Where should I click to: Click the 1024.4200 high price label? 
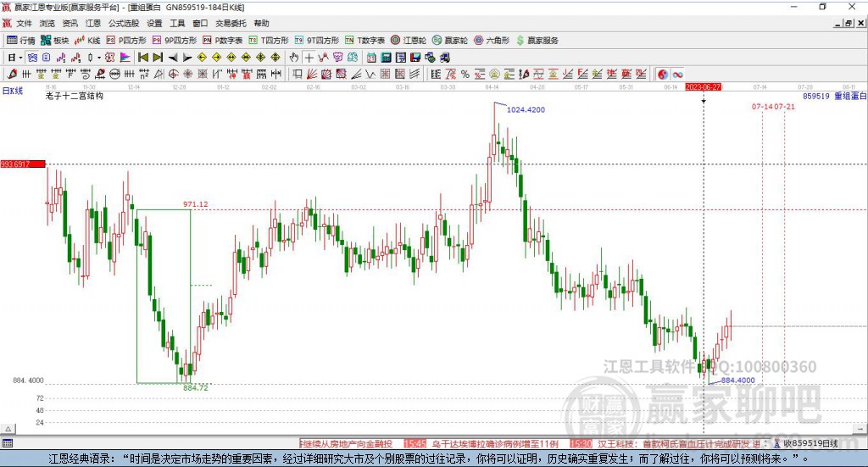[526, 109]
